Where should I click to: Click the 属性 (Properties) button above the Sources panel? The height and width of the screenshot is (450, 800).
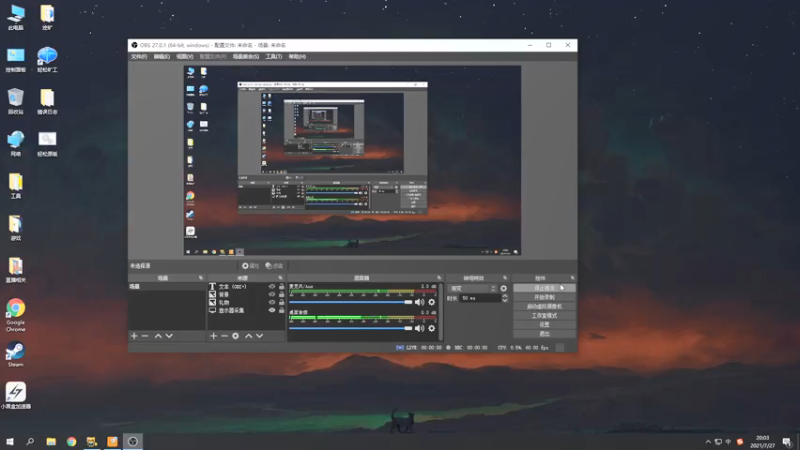(x=251, y=266)
